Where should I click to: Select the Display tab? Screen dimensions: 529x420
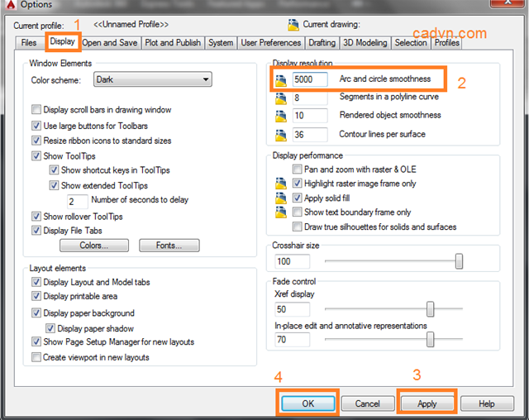click(63, 41)
